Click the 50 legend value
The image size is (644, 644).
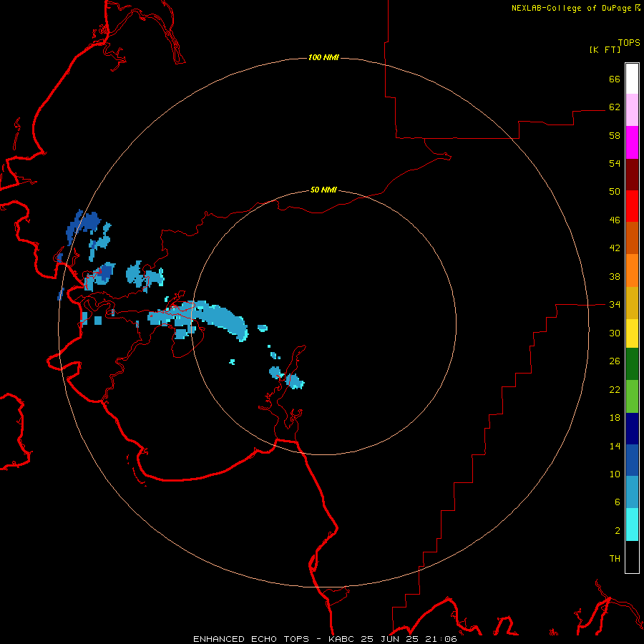click(x=615, y=192)
